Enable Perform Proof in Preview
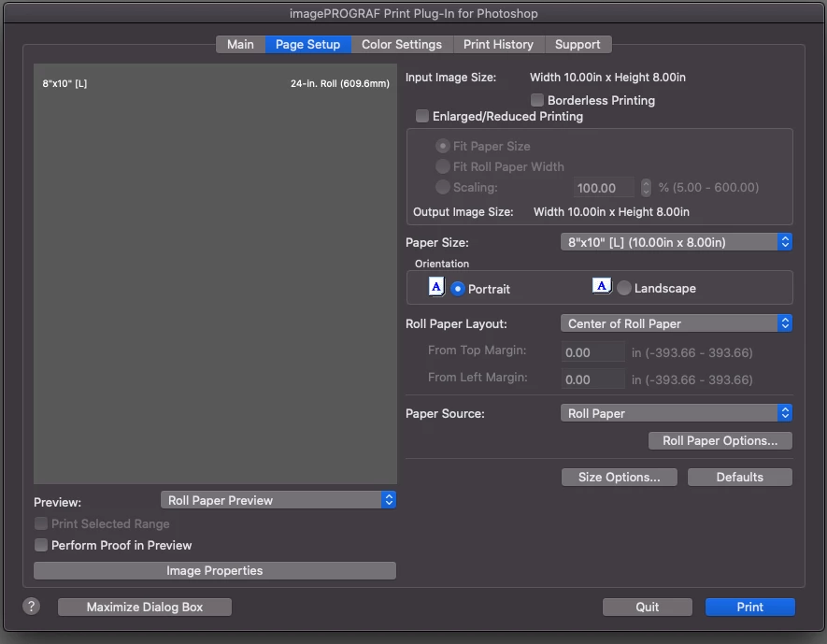 click(40, 545)
